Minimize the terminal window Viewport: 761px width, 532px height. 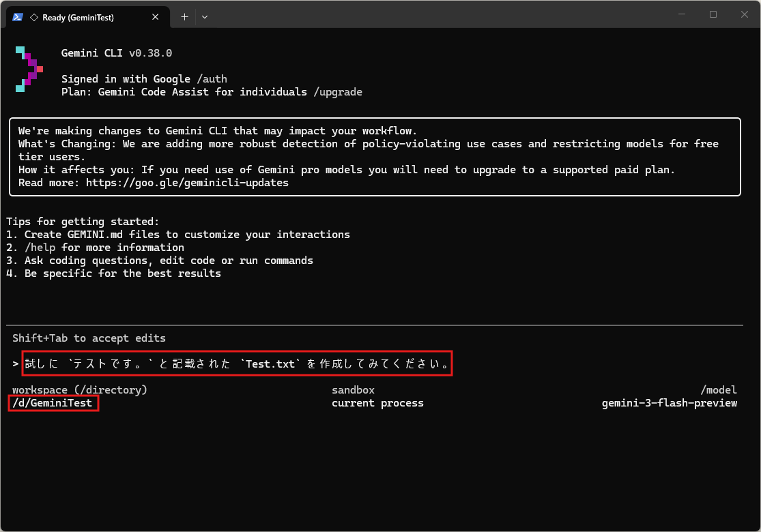click(x=682, y=14)
